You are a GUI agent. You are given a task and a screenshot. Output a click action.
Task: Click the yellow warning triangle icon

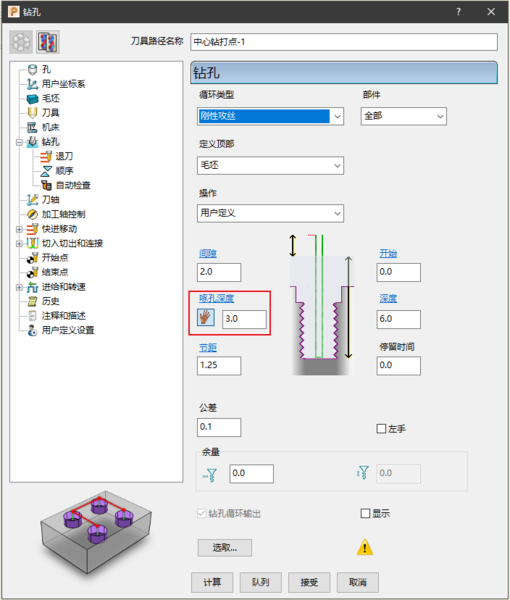(x=365, y=548)
